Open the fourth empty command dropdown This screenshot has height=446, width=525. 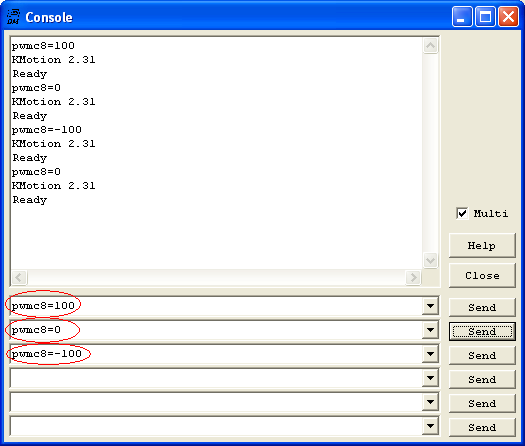(x=430, y=378)
